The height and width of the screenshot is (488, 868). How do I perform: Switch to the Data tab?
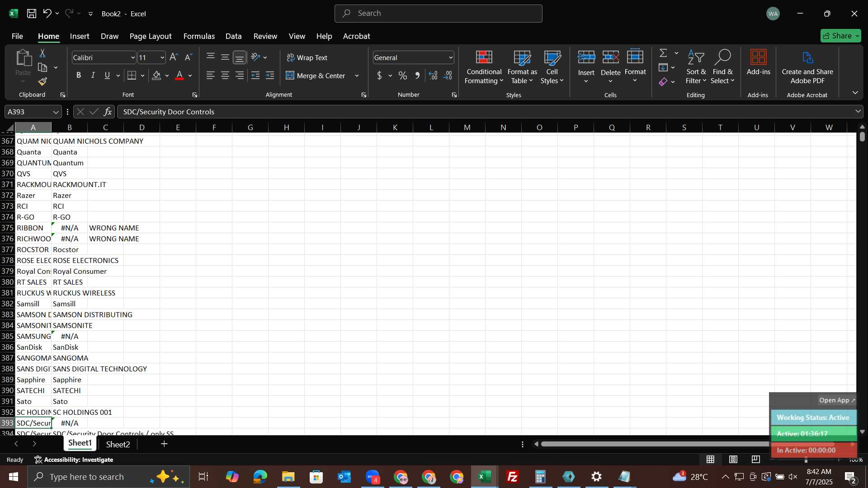233,36
